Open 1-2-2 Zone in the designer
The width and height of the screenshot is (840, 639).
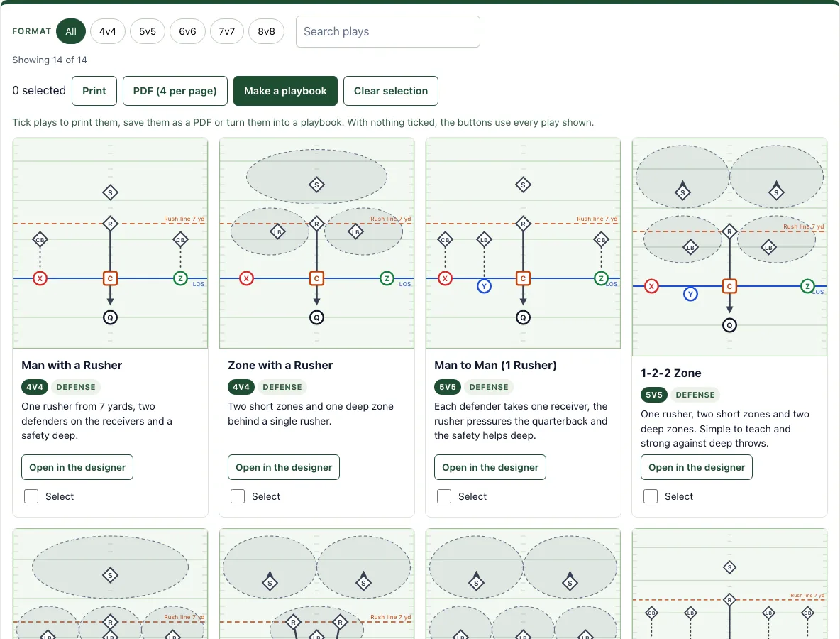click(x=697, y=467)
